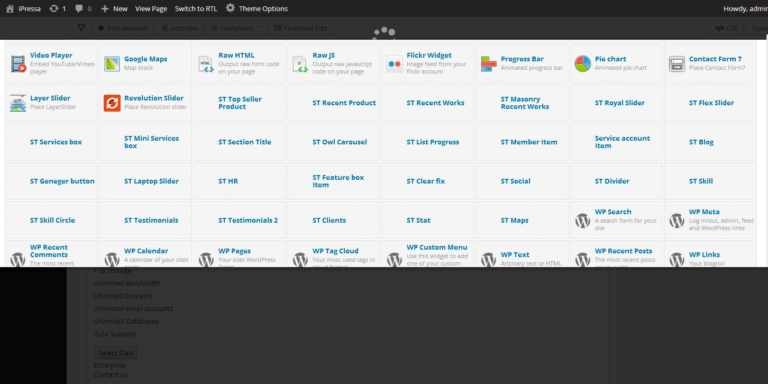This screenshot has width=768, height=384.
Task: Open the comments bubble icon
Action: tap(79, 8)
